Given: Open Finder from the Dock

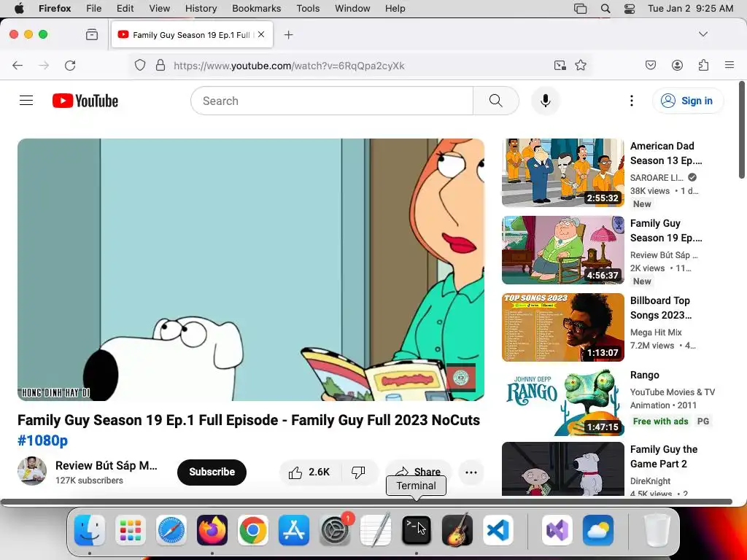Looking at the screenshot, I should pos(90,530).
